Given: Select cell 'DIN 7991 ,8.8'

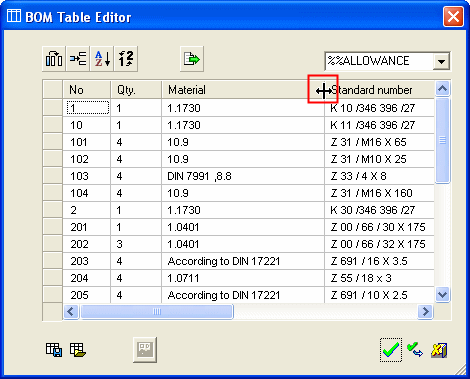Looking at the screenshot, I should [243, 176].
